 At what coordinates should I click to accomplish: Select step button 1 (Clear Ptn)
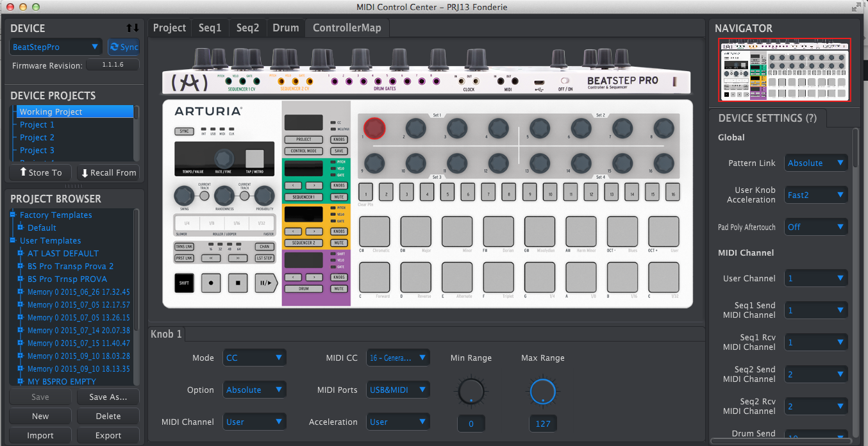(x=365, y=193)
